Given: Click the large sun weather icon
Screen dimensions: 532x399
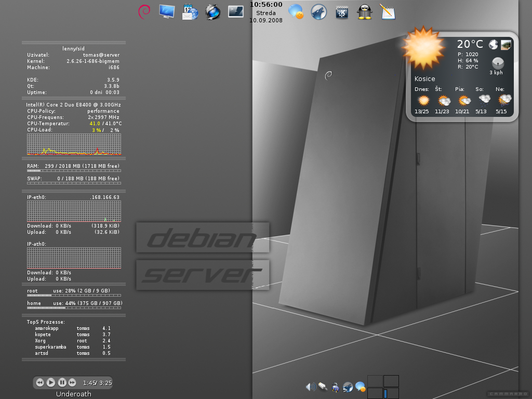Looking at the screenshot, I should click(x=423, y=48).
